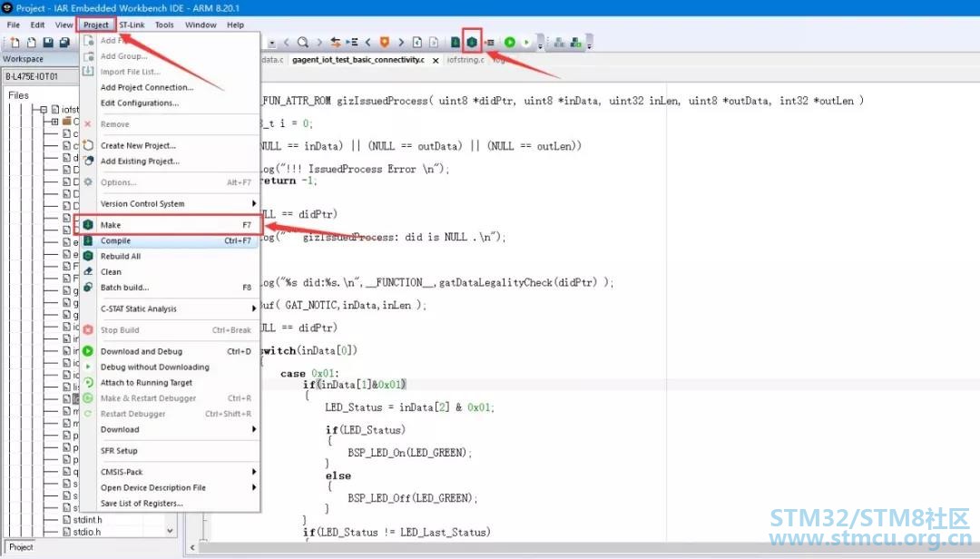Jump to next bookmark arrow

click(x=401, y=43)
